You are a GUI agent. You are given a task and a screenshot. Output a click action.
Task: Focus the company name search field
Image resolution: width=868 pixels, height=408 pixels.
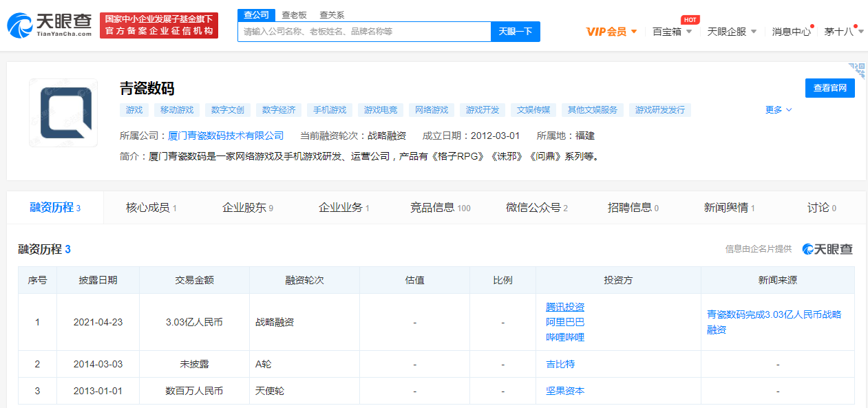click(x=364, y=32)
